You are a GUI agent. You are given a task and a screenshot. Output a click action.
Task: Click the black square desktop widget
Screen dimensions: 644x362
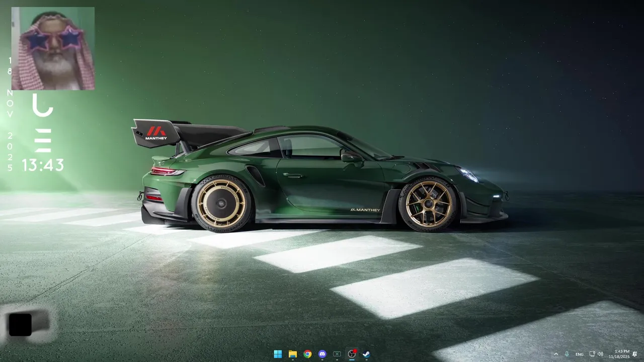pos(21,324)
